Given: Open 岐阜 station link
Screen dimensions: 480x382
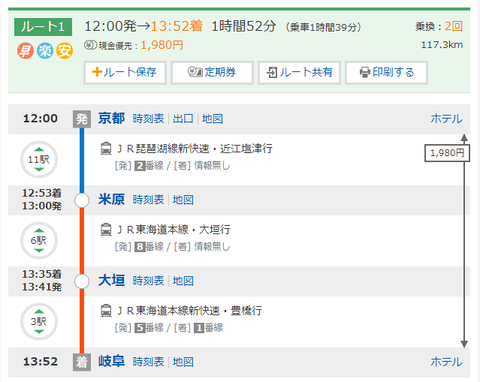Looking at the screenshot, I should tap(111, 361).
